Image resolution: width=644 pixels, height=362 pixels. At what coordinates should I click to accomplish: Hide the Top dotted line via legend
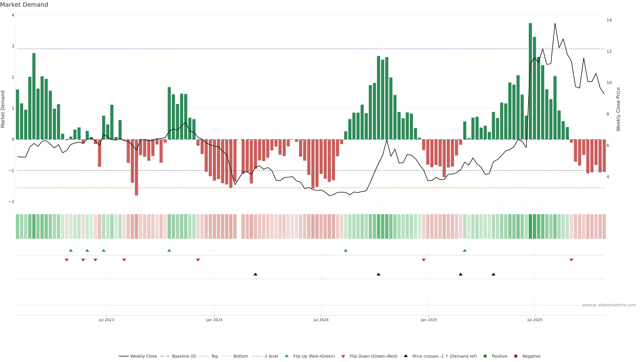pyautogui.click(x=214, y=356)
